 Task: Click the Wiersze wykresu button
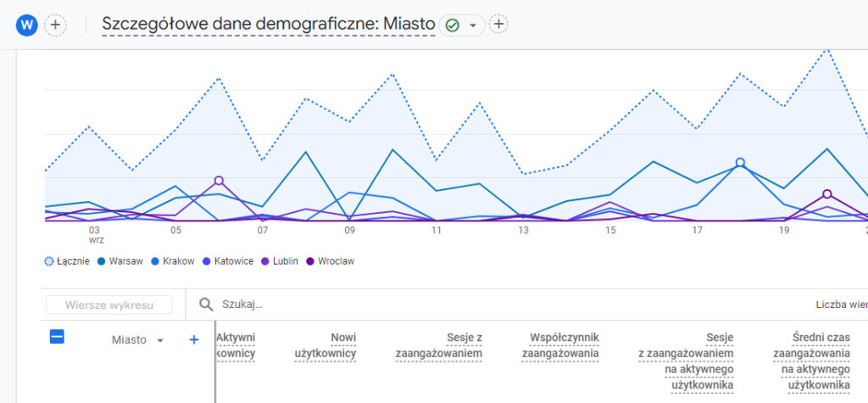108,305
